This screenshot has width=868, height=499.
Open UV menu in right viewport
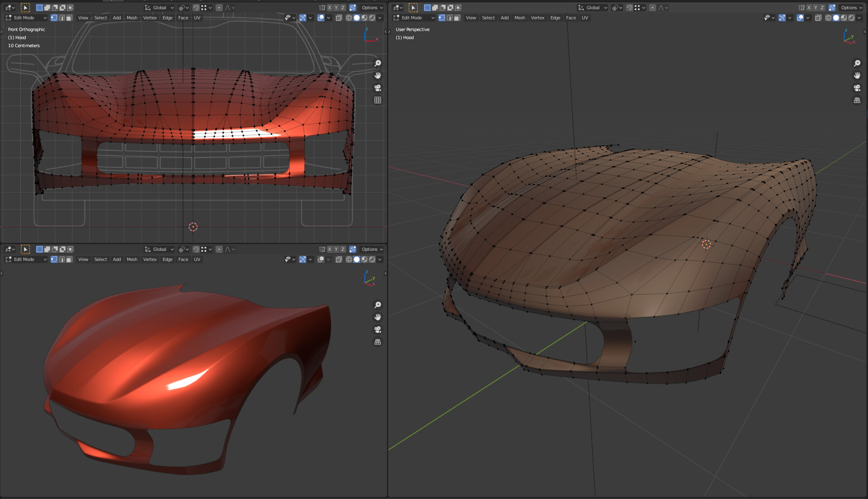[585, 18]
